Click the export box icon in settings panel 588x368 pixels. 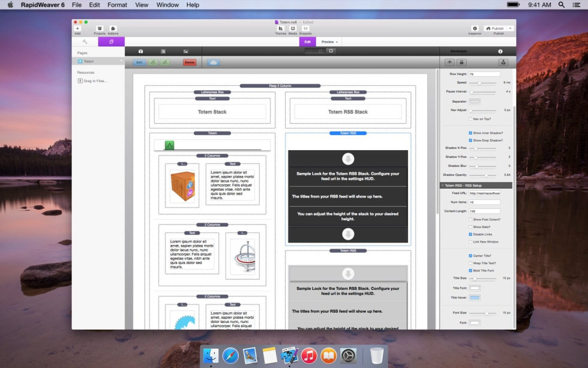tap(503, 62)
